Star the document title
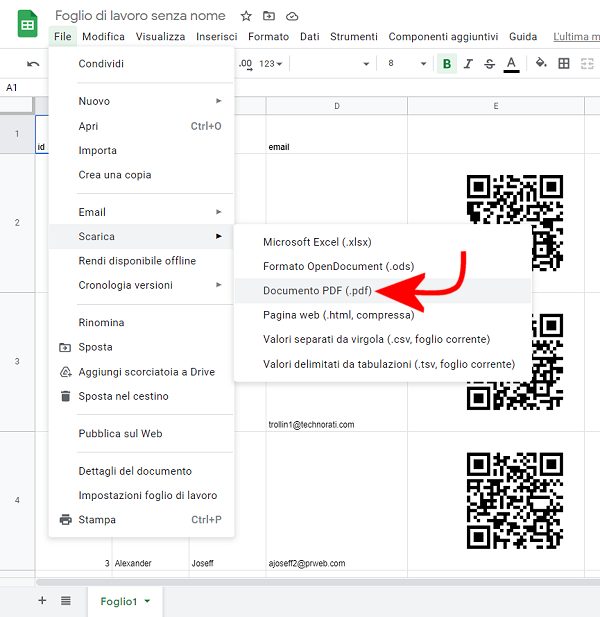The width and height of the screenshot is (600, 617). click(246, 16)
